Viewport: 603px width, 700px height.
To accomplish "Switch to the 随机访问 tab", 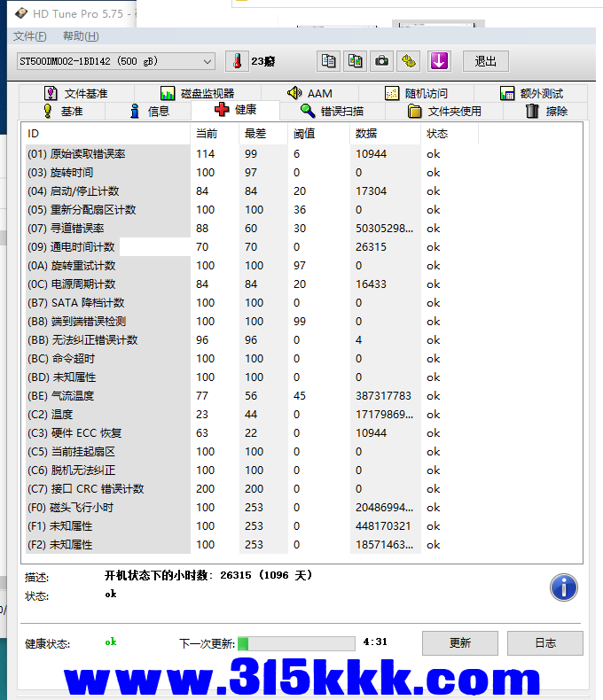I will pos(416,93).
